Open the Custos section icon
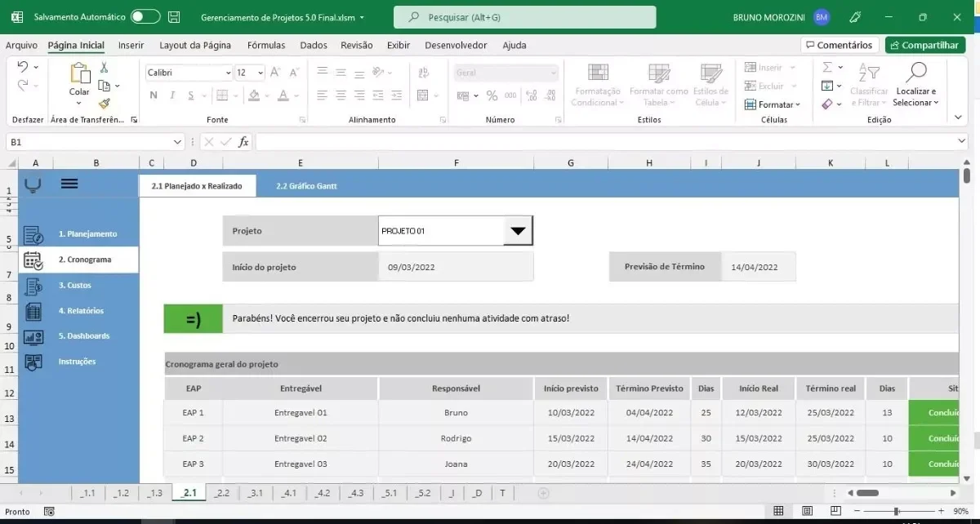The image size is (980, 524). 33,286
